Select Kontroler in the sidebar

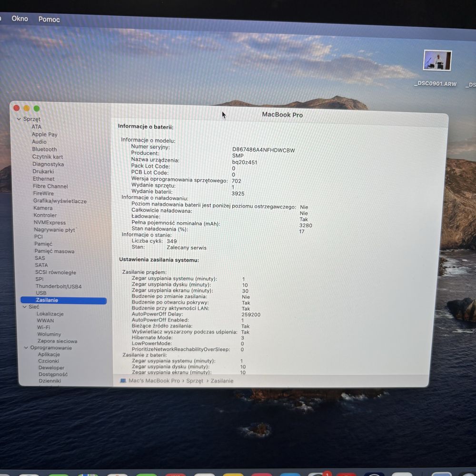45,215
